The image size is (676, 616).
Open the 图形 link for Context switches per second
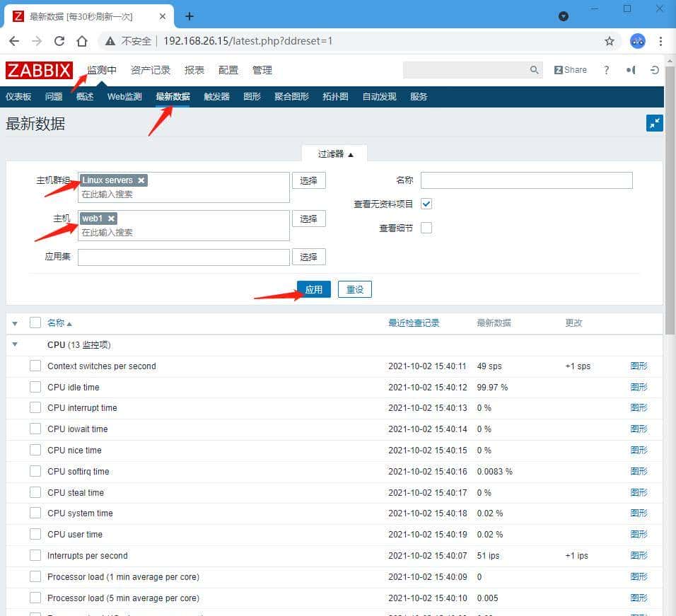(x=639, y=366)
